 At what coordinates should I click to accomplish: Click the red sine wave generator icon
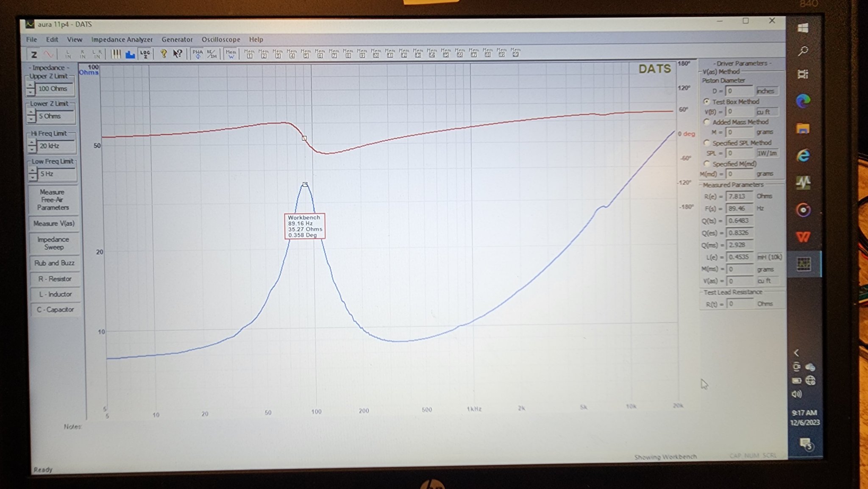point(49,54)
